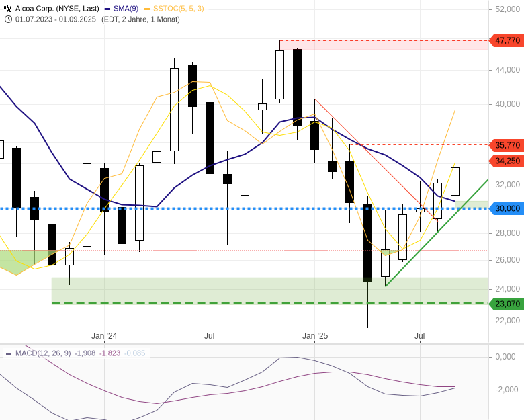Image resolution: width=524 pixels, height=420 pixels.
Task: Click the first Jul label on time axis
Action: click(x=210, y=336)
